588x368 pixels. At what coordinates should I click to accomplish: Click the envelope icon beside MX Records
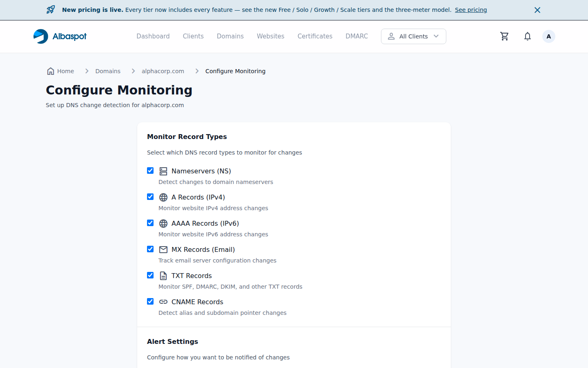point(163,250)
